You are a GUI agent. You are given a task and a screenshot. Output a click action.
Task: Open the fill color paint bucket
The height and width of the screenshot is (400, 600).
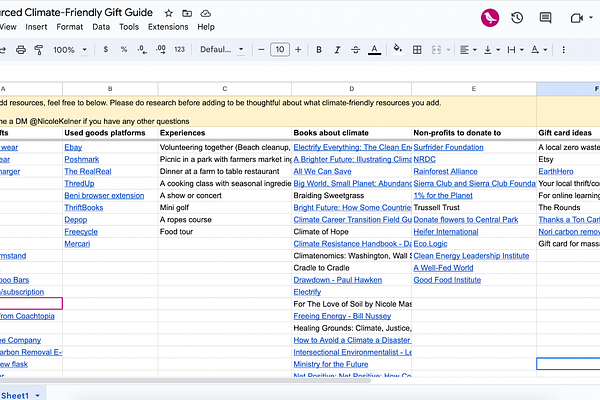click(x=398, y=49)
